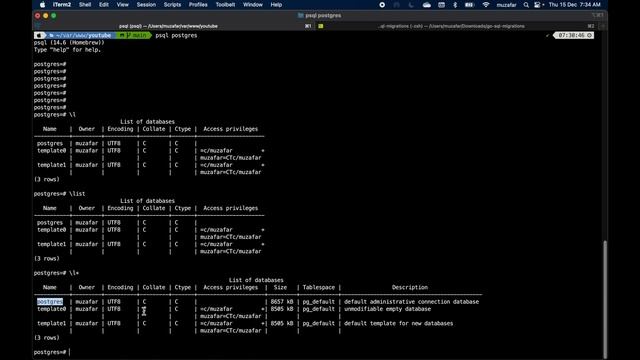
Task: Click the Tablespace column header
Action: point(319,287)
